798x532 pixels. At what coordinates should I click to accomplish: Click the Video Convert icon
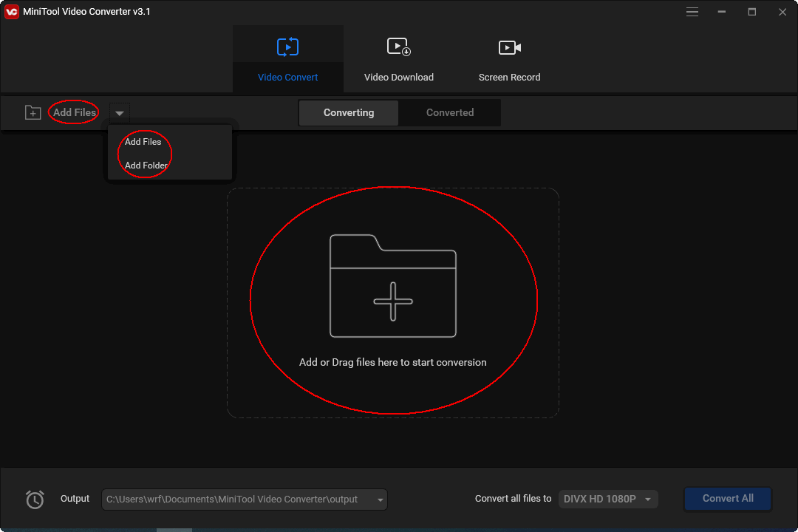[x=287, y=47]
